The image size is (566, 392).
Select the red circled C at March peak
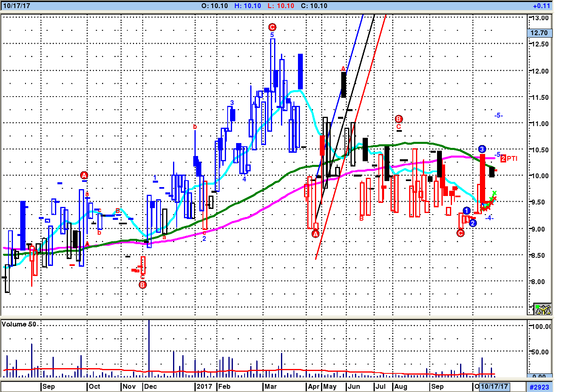click(272, 27)
